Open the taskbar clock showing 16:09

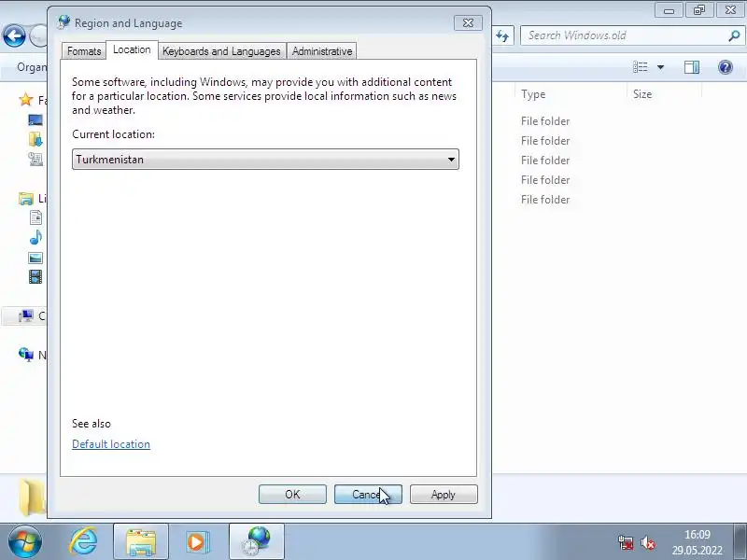pos(697,542)
